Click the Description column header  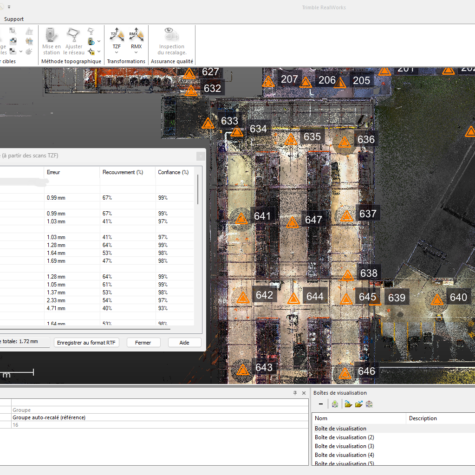[x=441, y=418]
